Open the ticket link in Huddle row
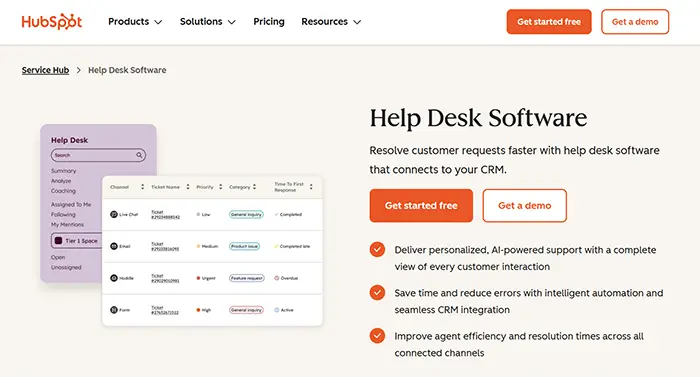 tap(165, 278)
